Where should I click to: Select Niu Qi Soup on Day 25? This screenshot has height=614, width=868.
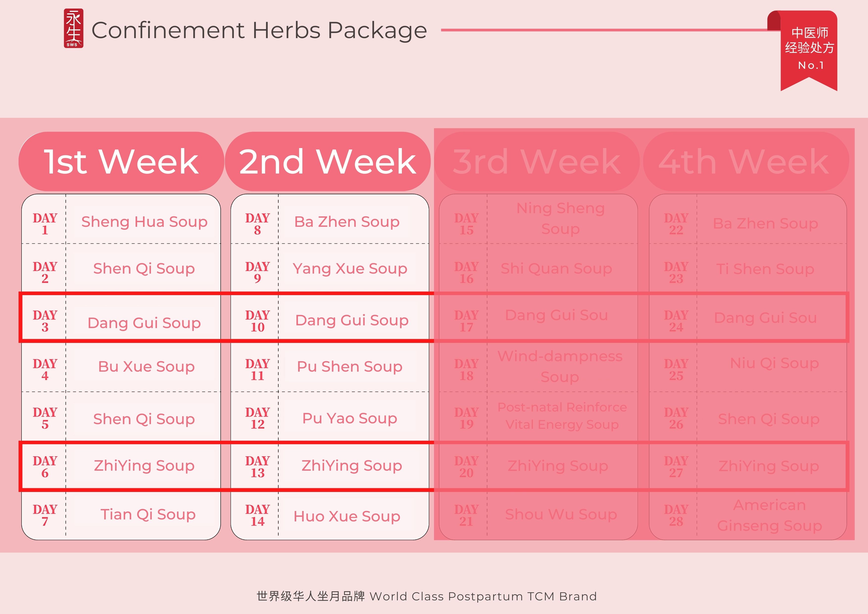point(774,363)
